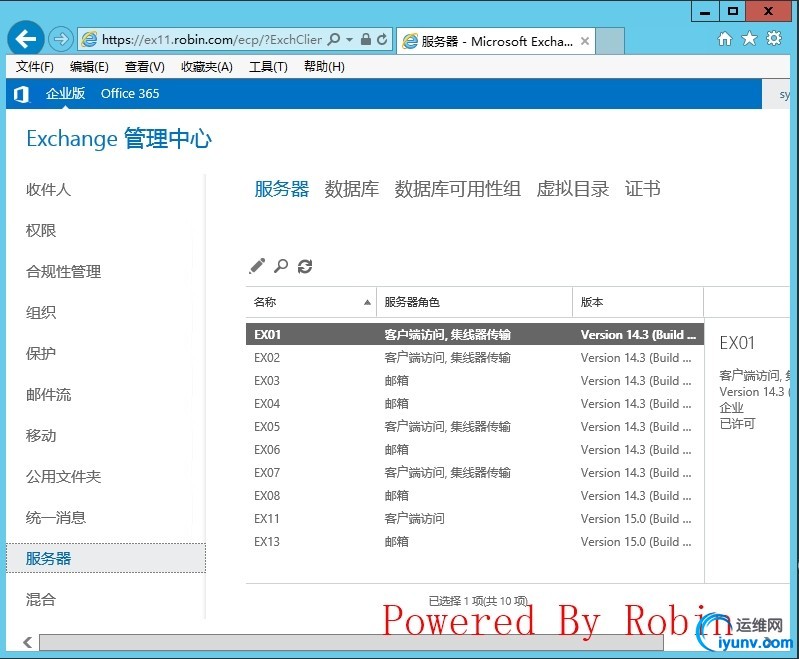The height and width of the screenshot is (659, 799).
Task: Select the EX07 server row
Action: click(475, 472)
